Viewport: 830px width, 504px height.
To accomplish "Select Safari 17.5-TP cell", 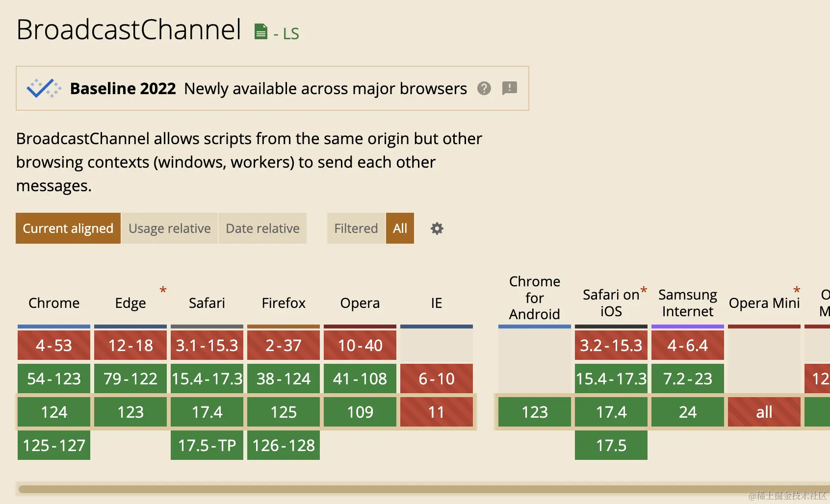I will 207,445.
